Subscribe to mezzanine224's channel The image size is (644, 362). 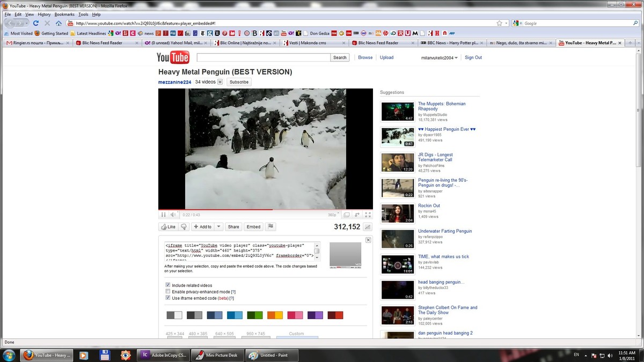tap(238, 82)
